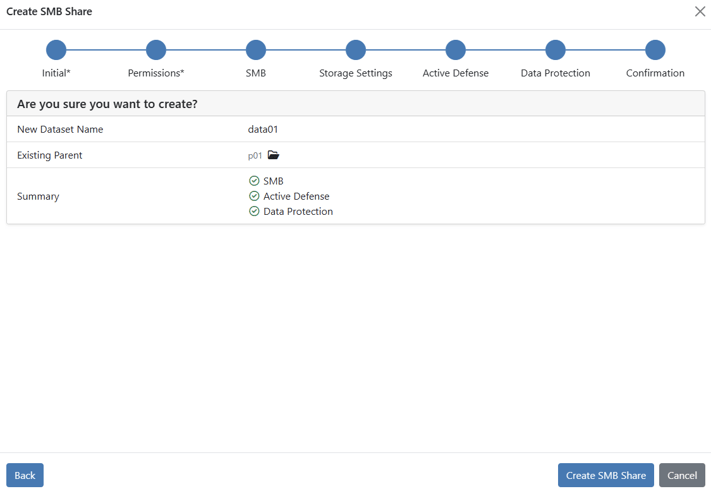Click Data Protection checkmark icon in Summary
The image size is (711, 496).
point(254,211)
